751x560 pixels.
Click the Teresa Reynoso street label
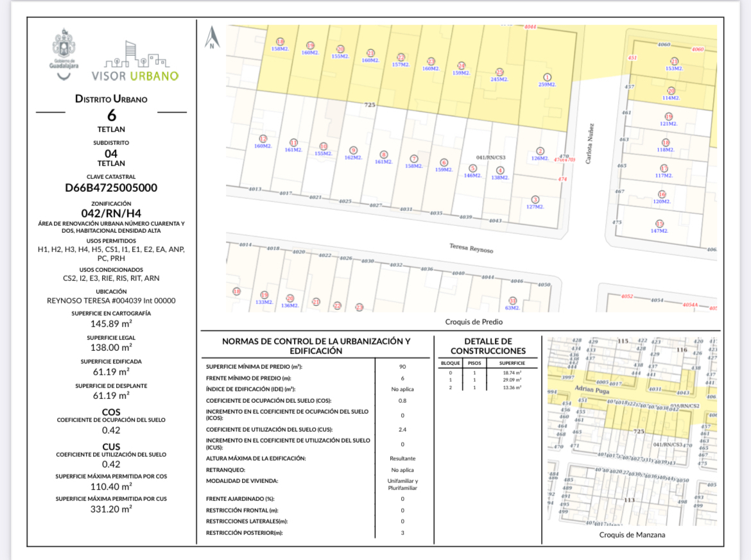[x=471, y=248]
